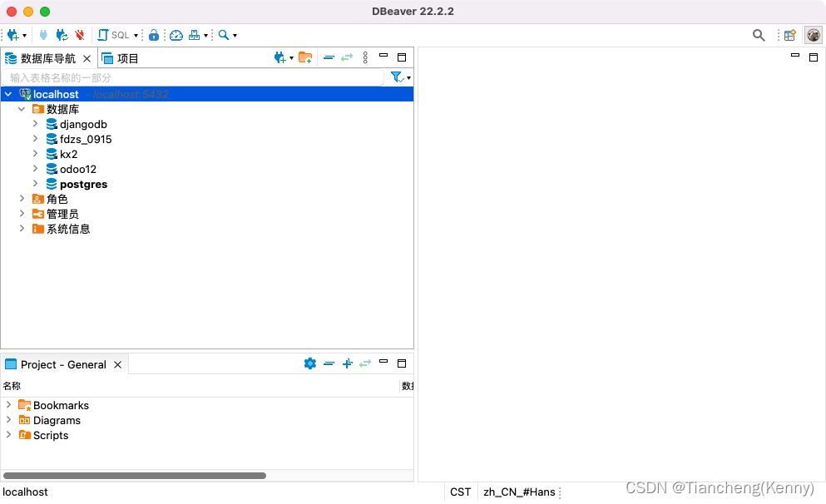This screenshot has width=826, height=504.
Task: Click the navigator filter funnel icon
Action: [398, 78]
